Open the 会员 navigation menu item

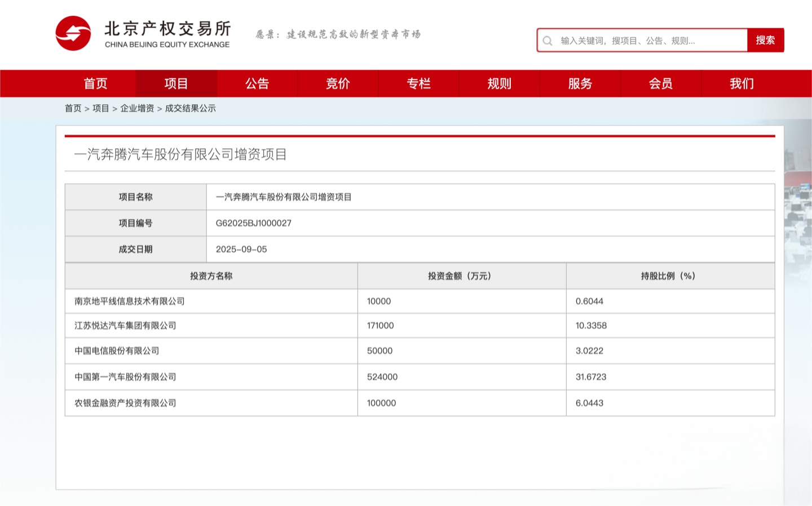tap(660, 83)
